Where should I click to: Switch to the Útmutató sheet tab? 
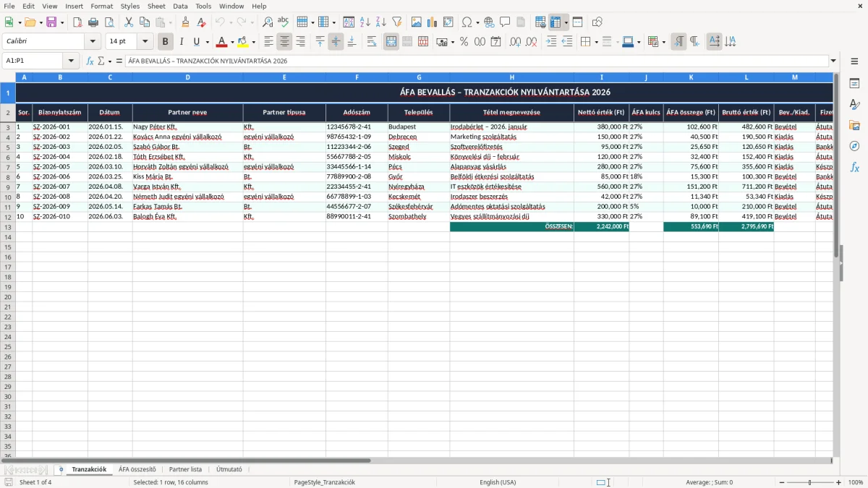[229, 469]
